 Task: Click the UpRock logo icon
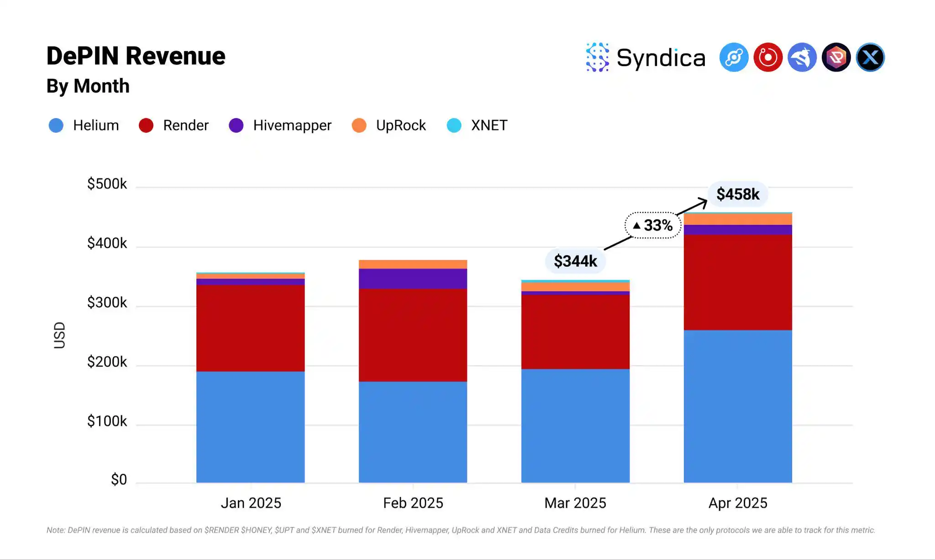pos(836,58)
